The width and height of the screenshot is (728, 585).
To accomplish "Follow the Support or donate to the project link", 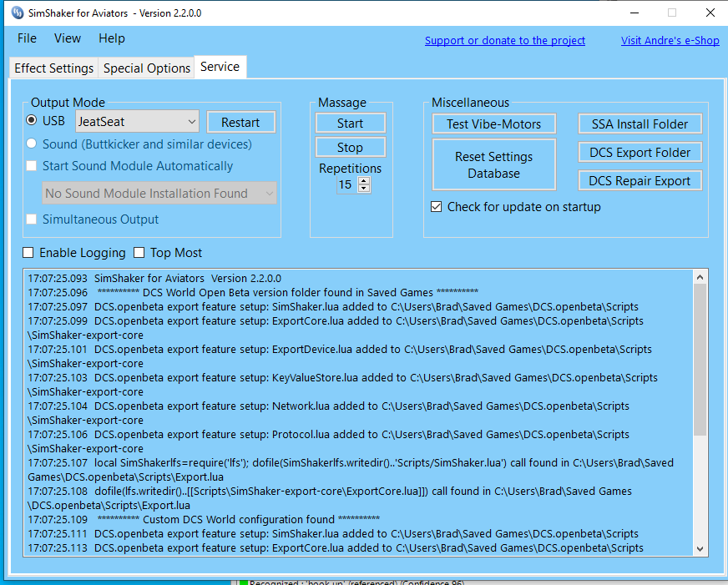I will coord(505,40).
